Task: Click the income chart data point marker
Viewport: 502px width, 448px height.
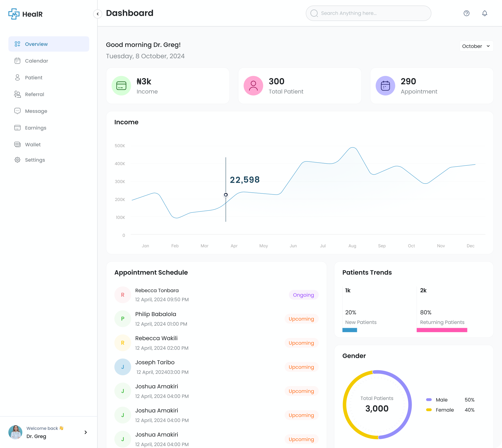Action: click(x=226, y=195)
